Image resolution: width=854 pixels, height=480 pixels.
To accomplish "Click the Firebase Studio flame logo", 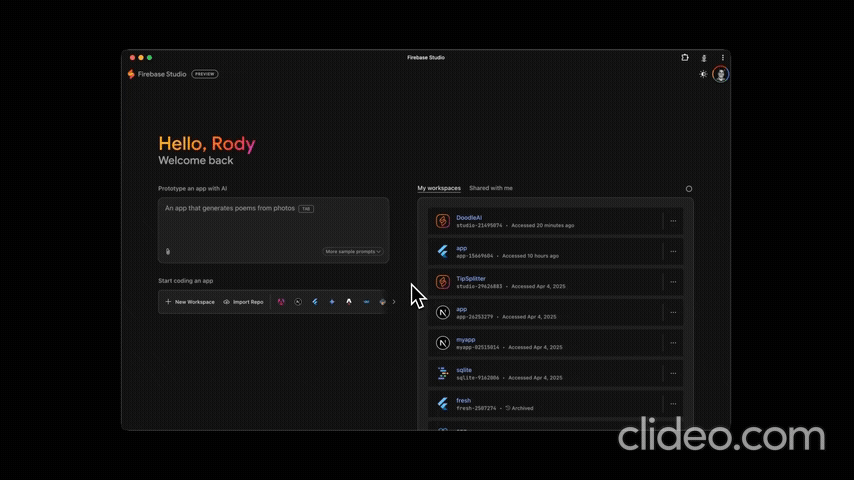I will coord(131,74).
